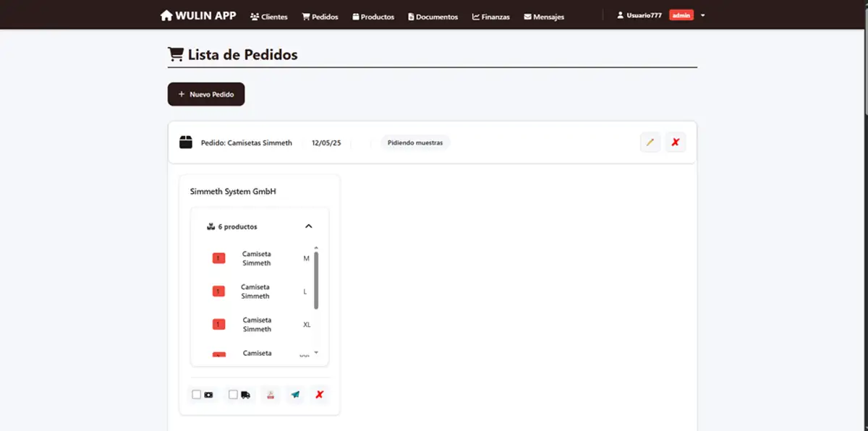Click the product list scroll up arrow
868x431 pixels.
point(316,248)
